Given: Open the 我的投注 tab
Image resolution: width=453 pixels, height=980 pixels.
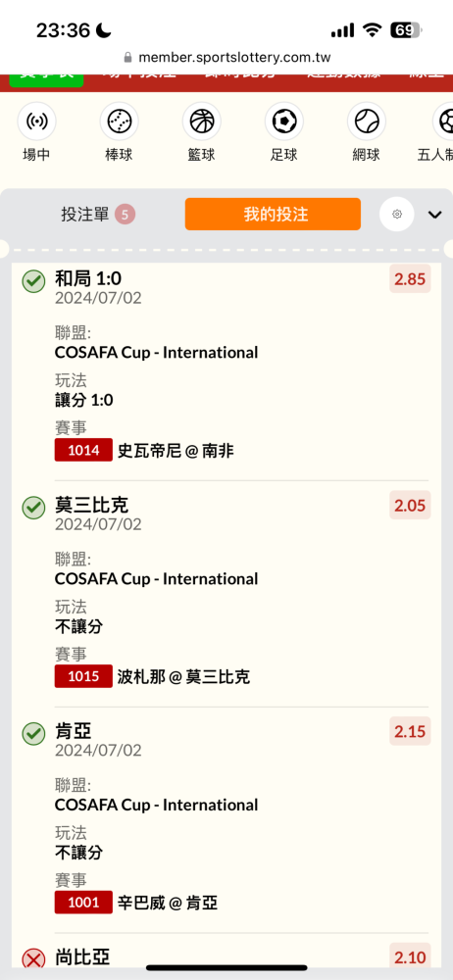Looking at the screenshot, I should click(273, 215).
